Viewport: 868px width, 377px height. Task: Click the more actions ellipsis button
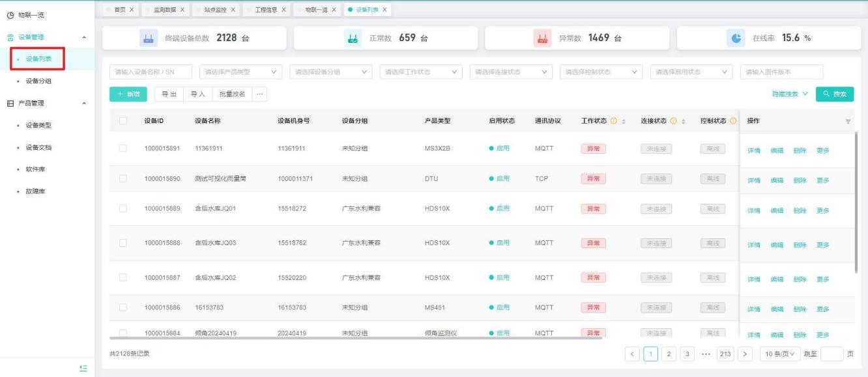coord(260,94)
